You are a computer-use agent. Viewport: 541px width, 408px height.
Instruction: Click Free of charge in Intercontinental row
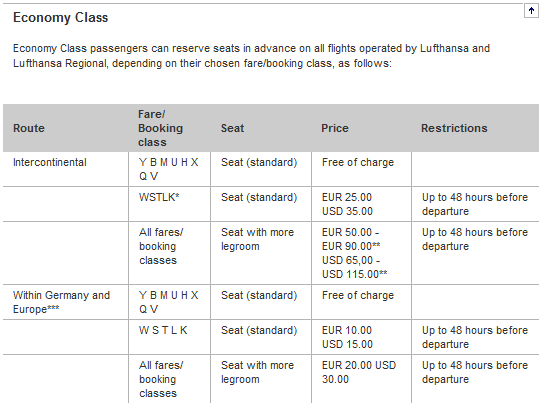pos(358,162)
